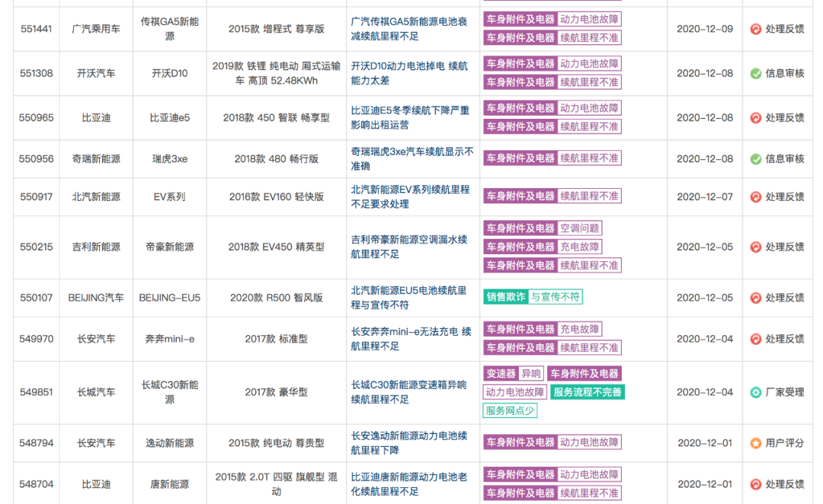Click brand cell 吉利新能源

96,247
